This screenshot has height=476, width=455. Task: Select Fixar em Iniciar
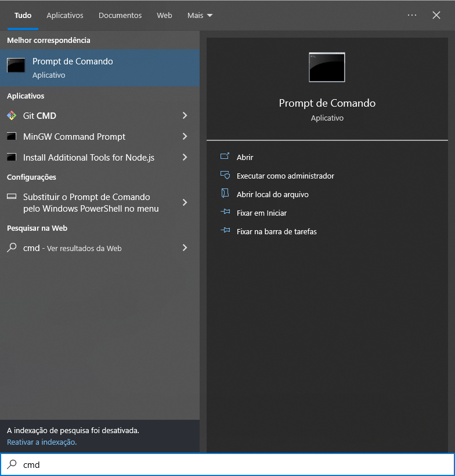pyautogui.click(x=262, y=213)
